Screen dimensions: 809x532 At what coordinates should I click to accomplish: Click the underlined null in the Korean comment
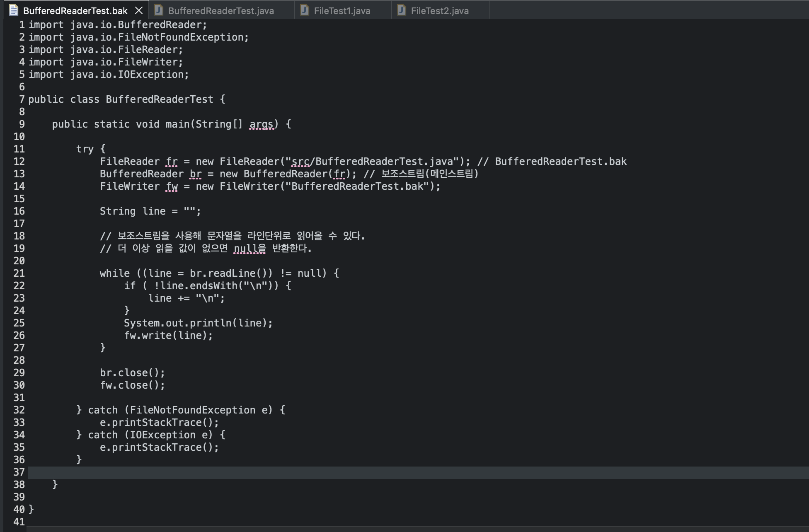point(245,249)
